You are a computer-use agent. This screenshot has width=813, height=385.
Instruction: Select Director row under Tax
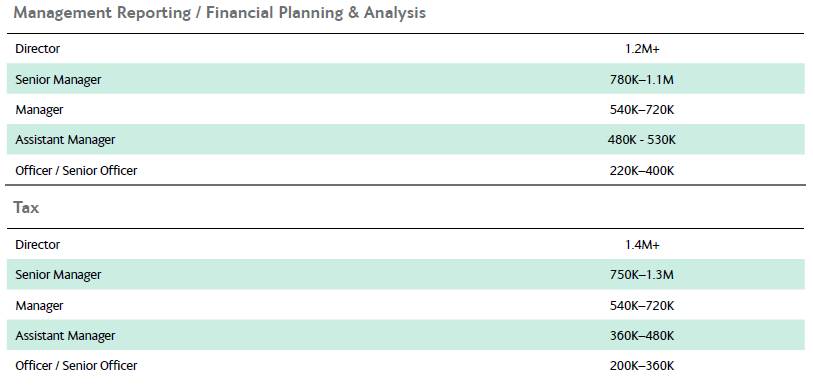pos(405,244)
